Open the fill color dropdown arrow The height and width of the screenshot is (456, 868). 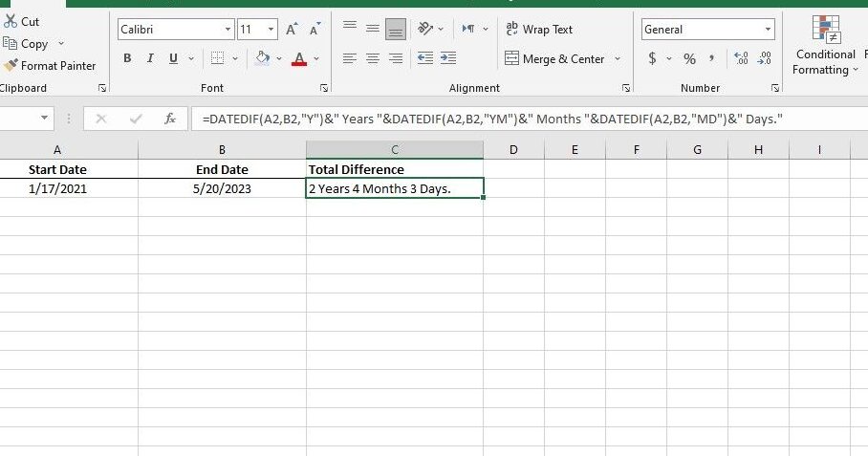tap(279, 58)
